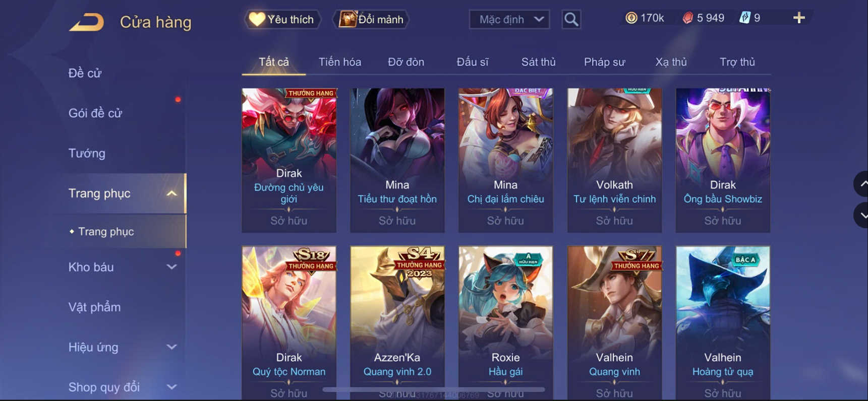Tap the plus icon to add currency
The image size is (868, 401).
point(799,18)
